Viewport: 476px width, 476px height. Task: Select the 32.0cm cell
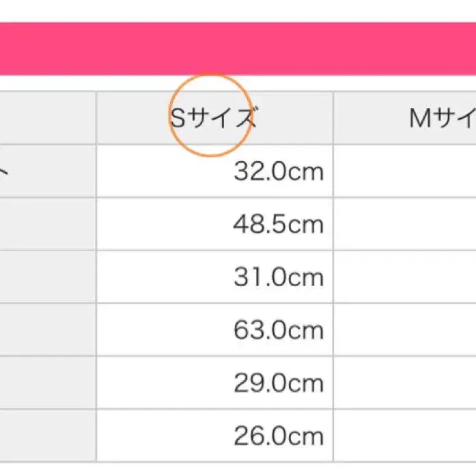(x=278, y=171)
